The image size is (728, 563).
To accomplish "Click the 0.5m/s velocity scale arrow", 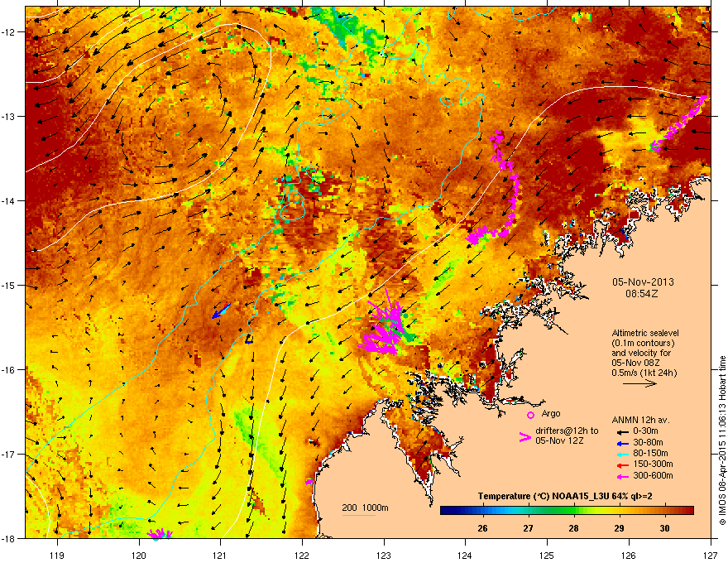I will [639, 383].
